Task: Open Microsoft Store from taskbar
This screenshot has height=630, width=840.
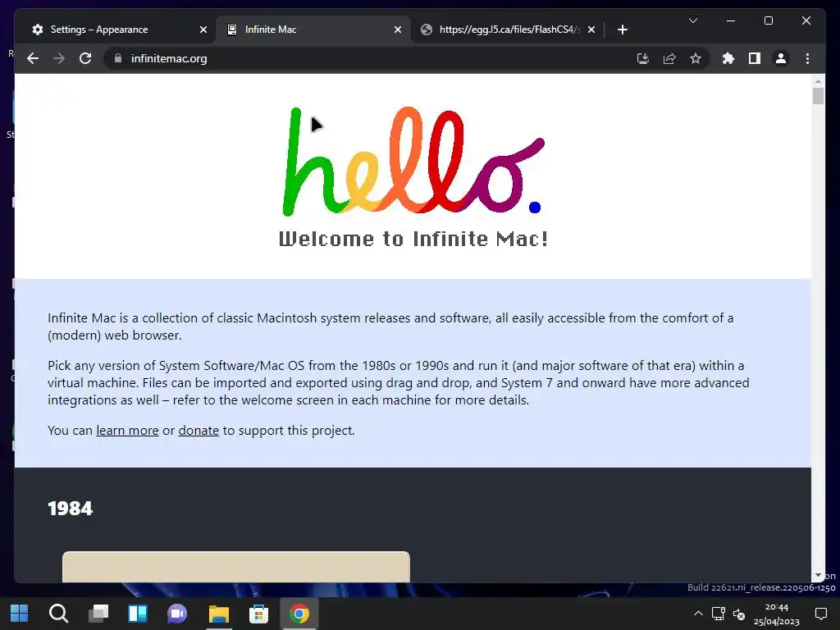Action: [x=258, y=614]
